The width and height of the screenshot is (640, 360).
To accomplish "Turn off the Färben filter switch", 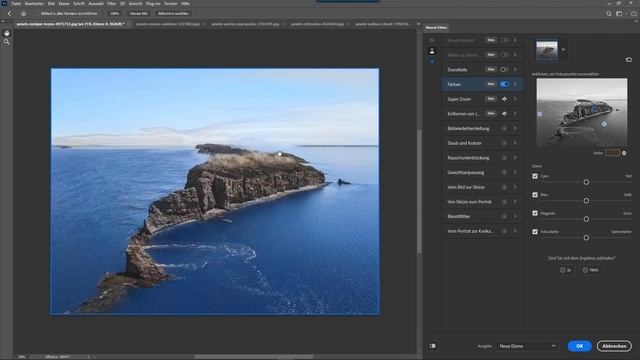I will click(x=504, y=84).
